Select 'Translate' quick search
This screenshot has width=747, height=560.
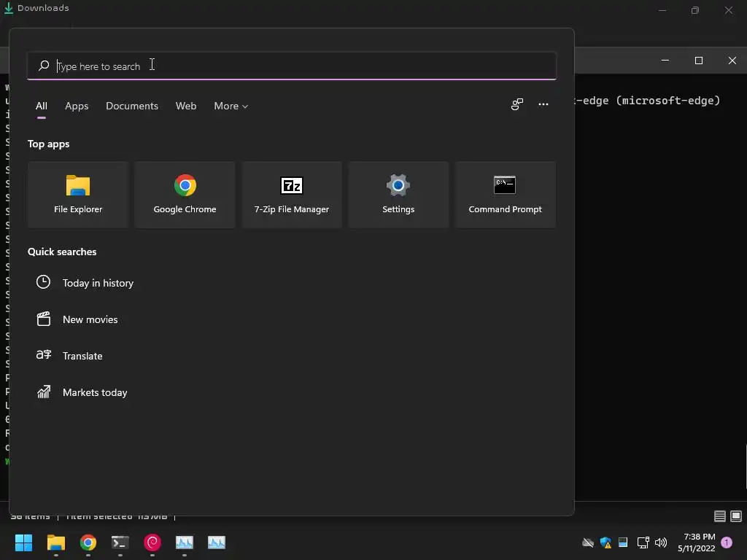click(x=82, y=356)
